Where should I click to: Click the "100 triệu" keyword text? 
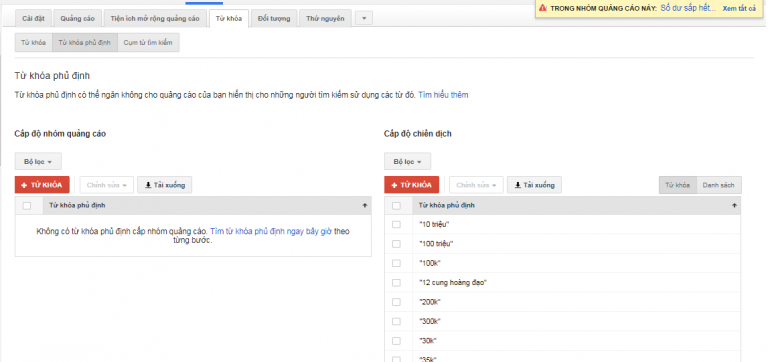point(436,244)
